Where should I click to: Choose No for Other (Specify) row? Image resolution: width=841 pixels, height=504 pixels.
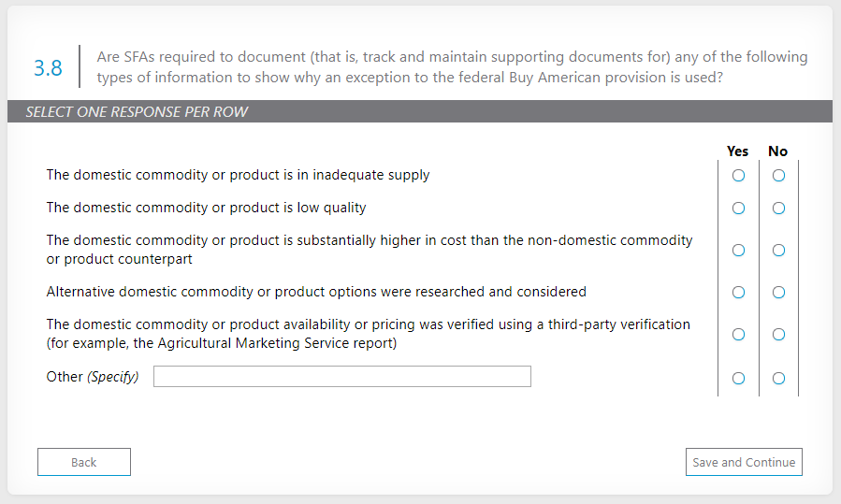coord(778,378)
